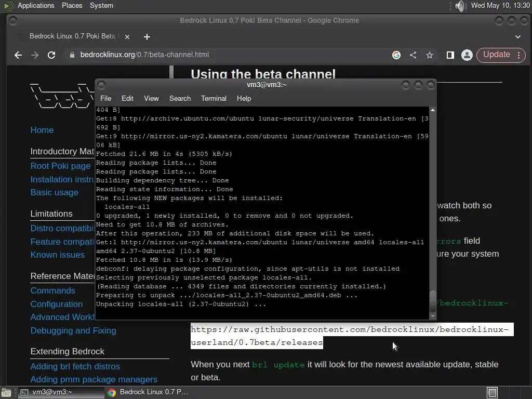532x399 pixels.
Task: Open the Known issues link
Action: (57, 255)
